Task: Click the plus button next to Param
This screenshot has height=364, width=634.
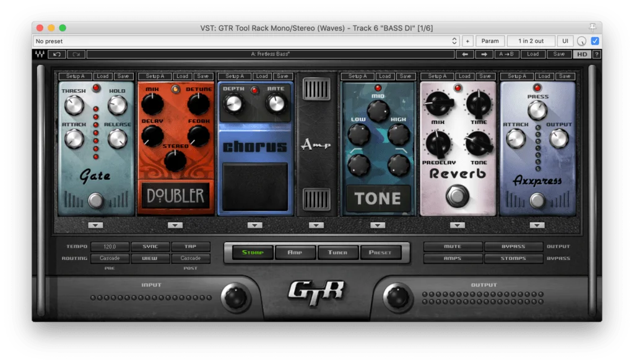Action: click(x=467, y=41)
